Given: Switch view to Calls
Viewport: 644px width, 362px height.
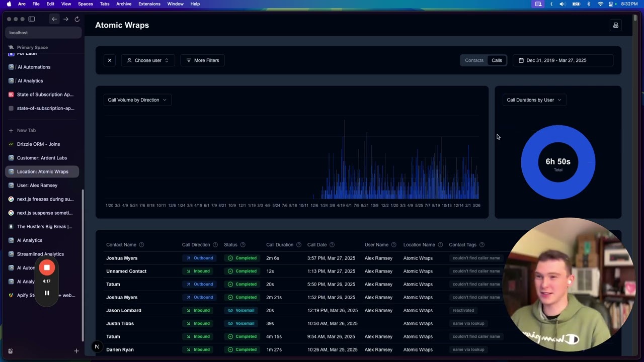Looking at the screenshot, I should click(497, 60).
